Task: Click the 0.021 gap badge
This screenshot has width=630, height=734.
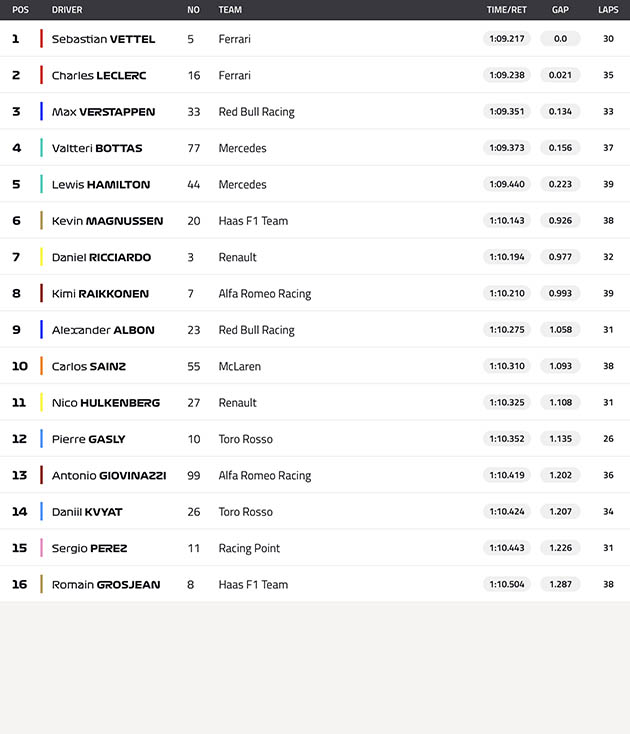Action: (560, 75)
